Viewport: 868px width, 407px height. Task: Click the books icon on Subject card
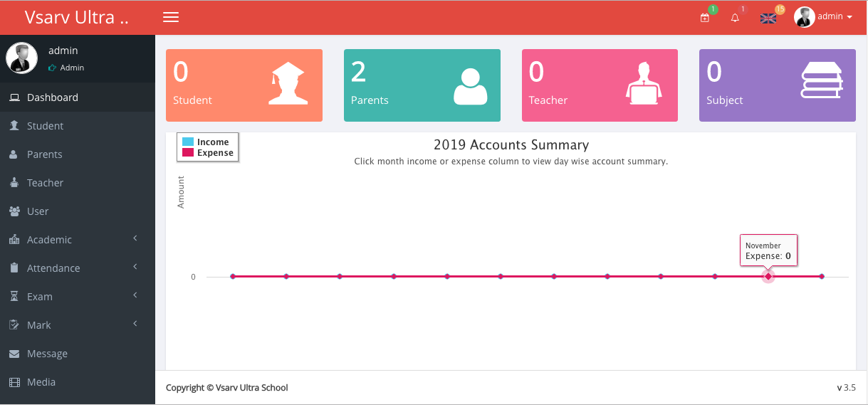tap(822, 80)
